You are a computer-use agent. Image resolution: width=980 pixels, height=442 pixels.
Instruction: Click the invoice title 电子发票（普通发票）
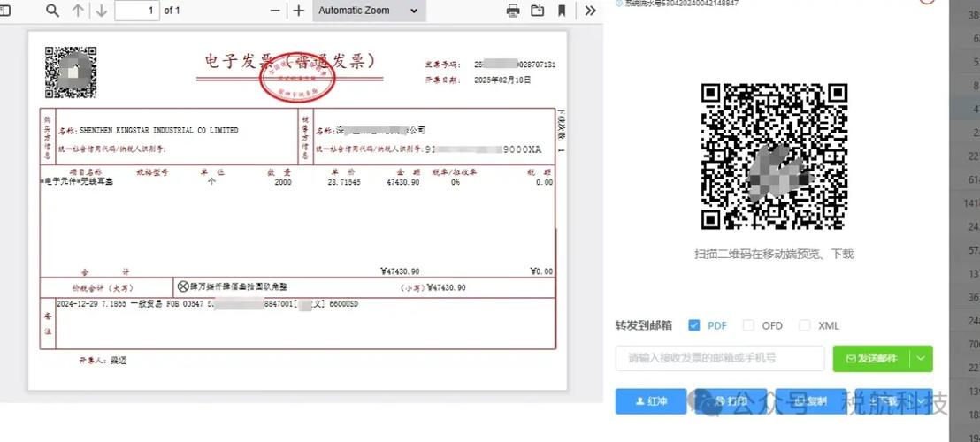pyautogui.click(x=291, y=61)
